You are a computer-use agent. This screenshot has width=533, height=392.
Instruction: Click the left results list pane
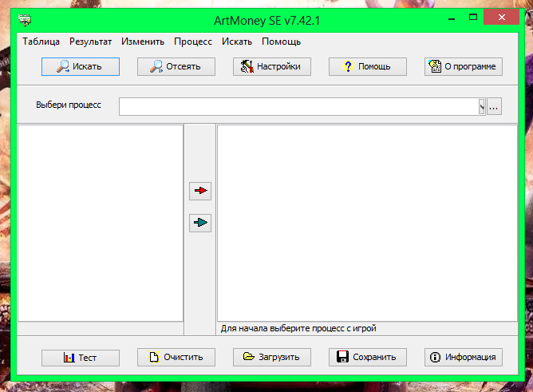101,223
